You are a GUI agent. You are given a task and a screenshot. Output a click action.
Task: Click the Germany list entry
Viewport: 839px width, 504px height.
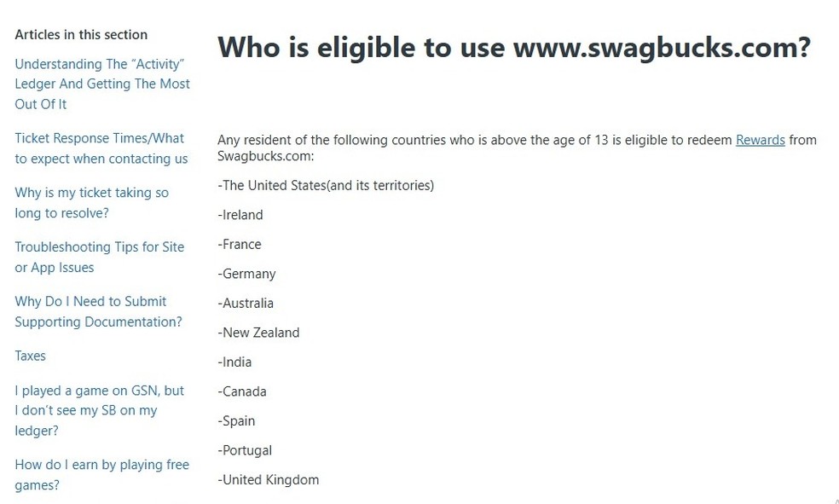click(246, 274)
